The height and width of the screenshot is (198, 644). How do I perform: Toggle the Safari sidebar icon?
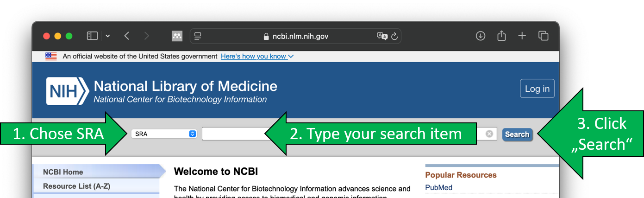(x=93, y=36)
